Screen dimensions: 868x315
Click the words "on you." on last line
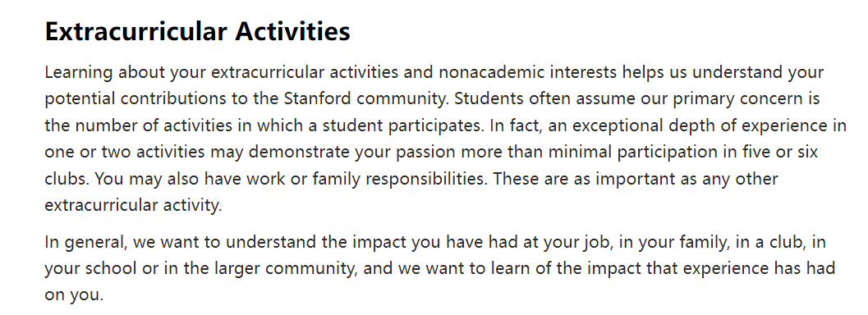coord(74,295)
